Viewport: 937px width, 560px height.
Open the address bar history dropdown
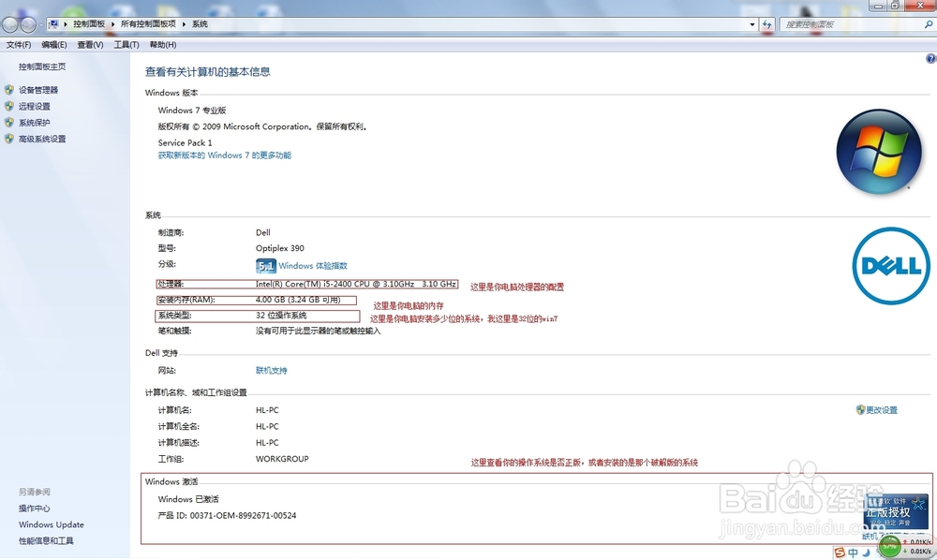click(x=751, y=24)
